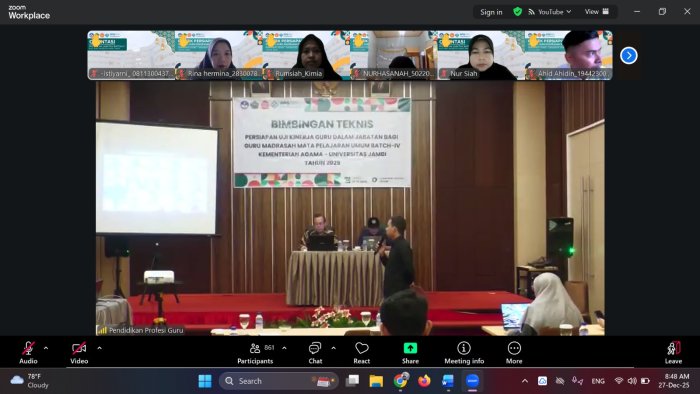Image resolution: width=700 pixels, height=394 pixels.
Task: Open the React emoji menu
Action: click(362, 353)
